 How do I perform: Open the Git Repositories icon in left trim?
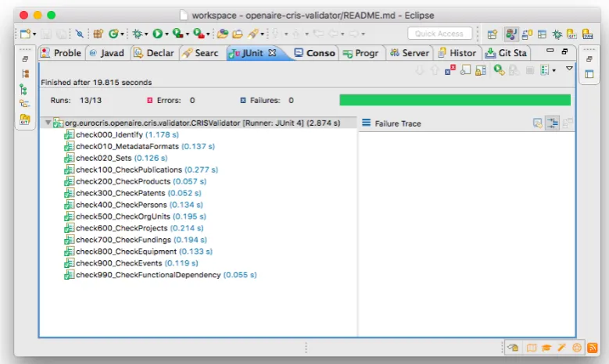(x=24, y=119)
